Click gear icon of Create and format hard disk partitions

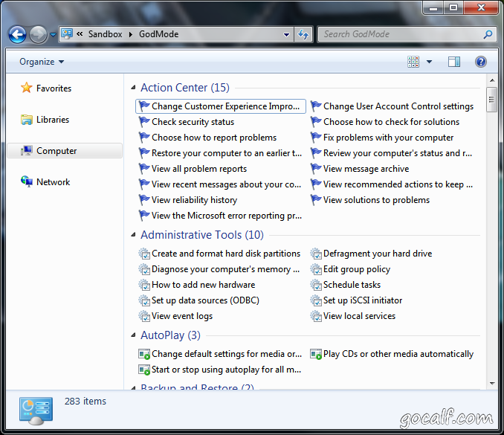pos(144,254)
